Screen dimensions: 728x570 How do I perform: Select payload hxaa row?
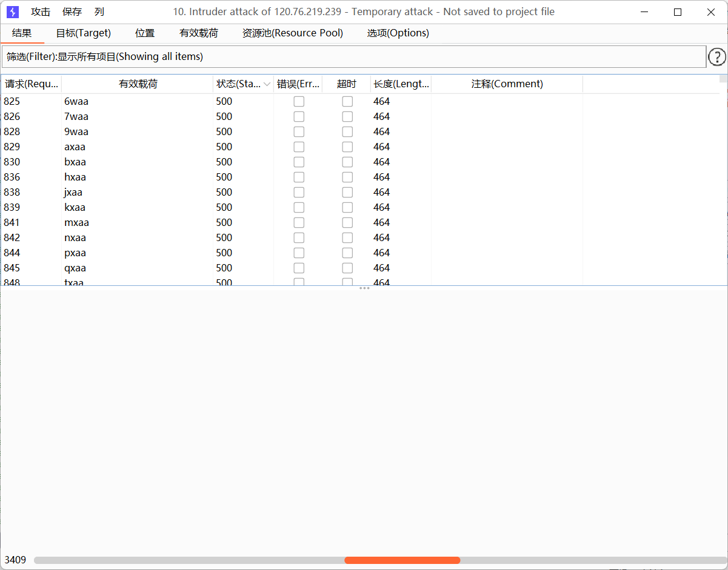tap(360, 177)
